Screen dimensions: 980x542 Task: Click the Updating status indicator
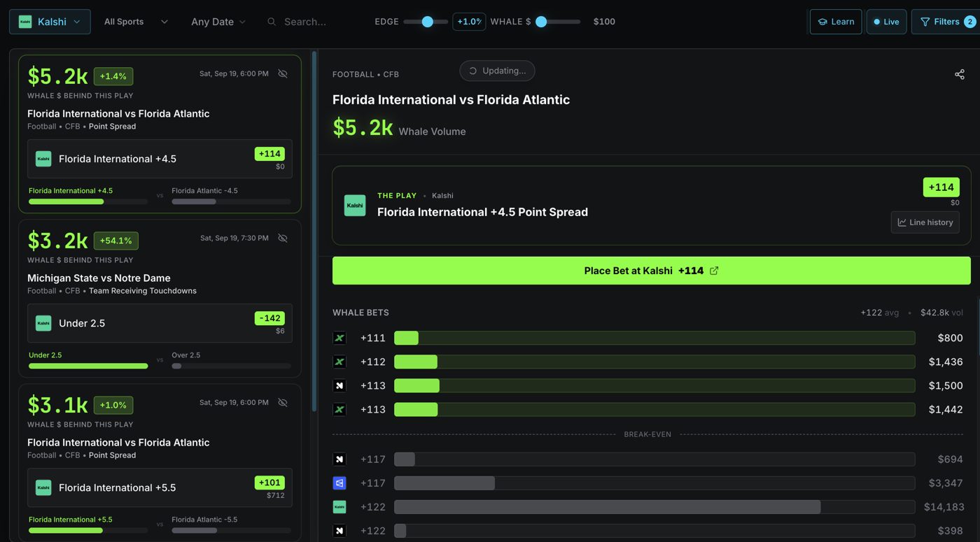tap(497, 71)
